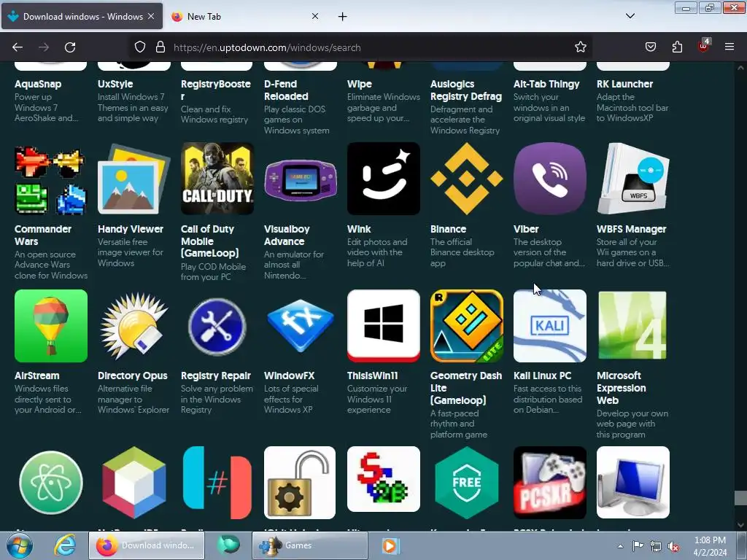Open the WindowFX icon
747x560 pixels.
tap(300, 326)
